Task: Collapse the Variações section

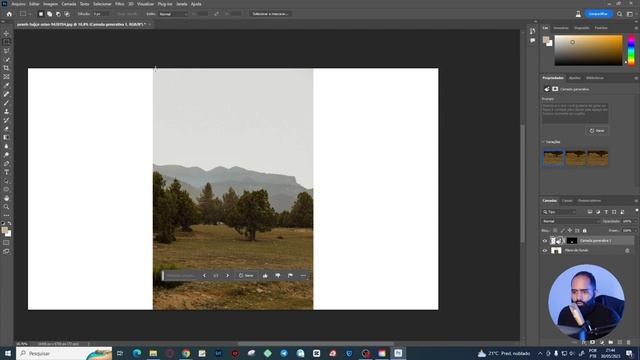Action: [543, 142]
